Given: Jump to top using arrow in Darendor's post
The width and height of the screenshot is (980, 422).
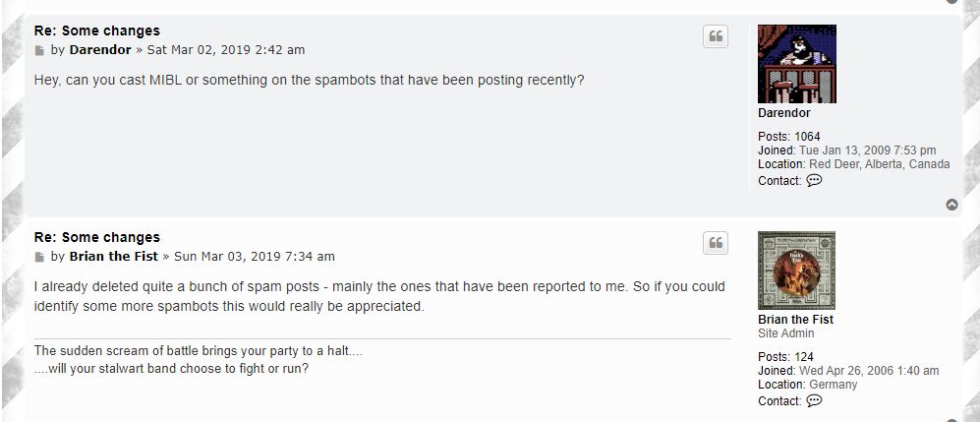Looking at the screenshot, I should point(951,205).
